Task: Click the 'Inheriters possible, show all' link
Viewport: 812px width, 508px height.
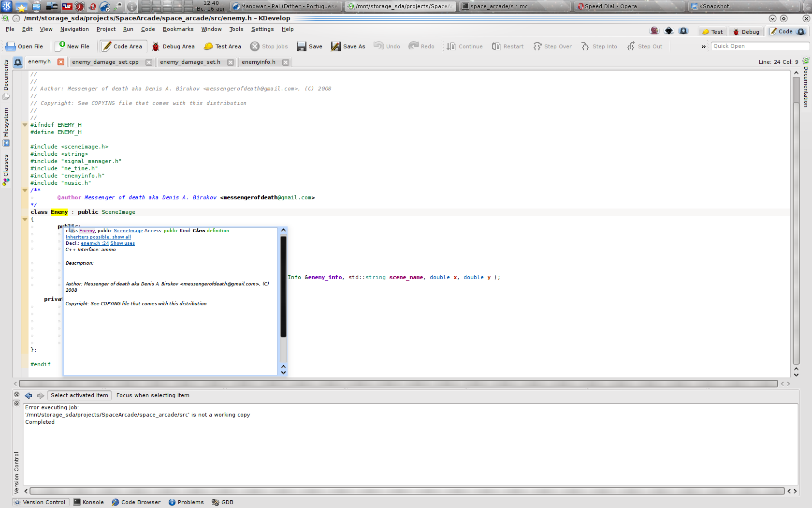Action: (x=98, y=237)
